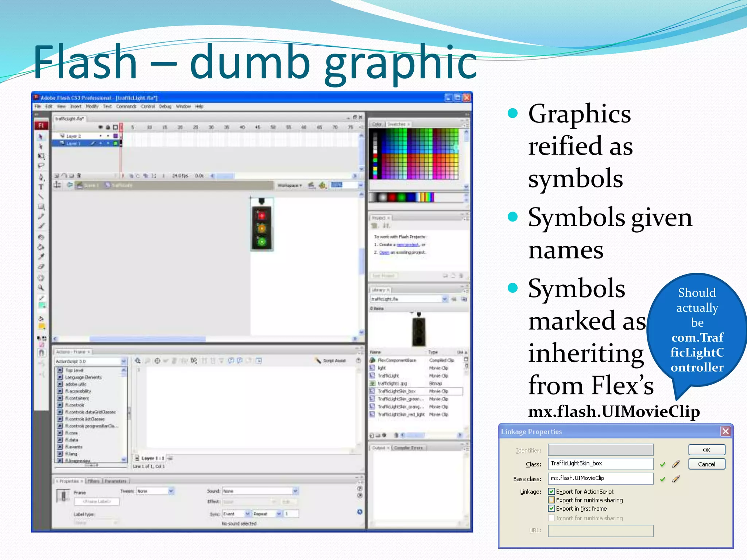This screenshot has height=560, width=747.
Task: Click the 'Open' existing project link
Action: click(x=384, y=252)
